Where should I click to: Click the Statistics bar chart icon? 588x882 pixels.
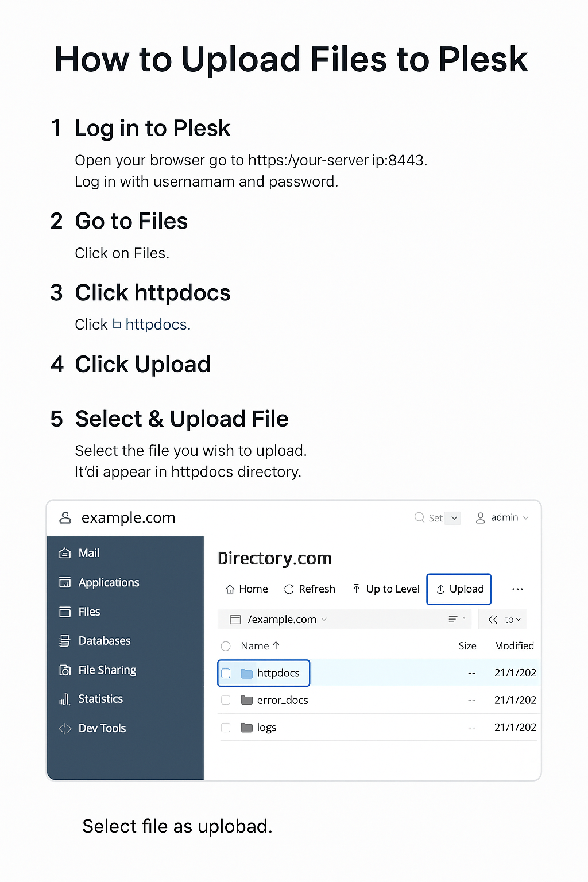click(64, 699)
